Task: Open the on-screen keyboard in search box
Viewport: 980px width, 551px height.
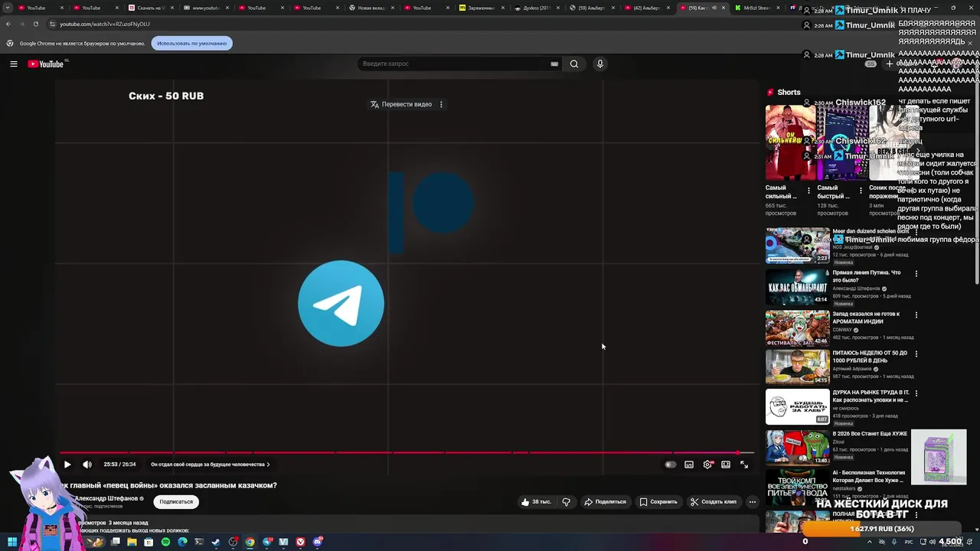Action: pos(554,64)
